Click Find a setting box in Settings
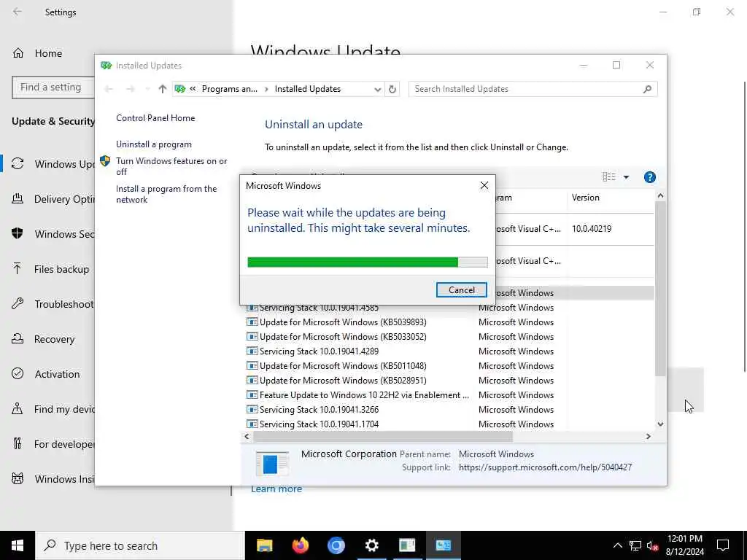The height and width of the screenshot is (560, 747). click(x=53, y=87)
